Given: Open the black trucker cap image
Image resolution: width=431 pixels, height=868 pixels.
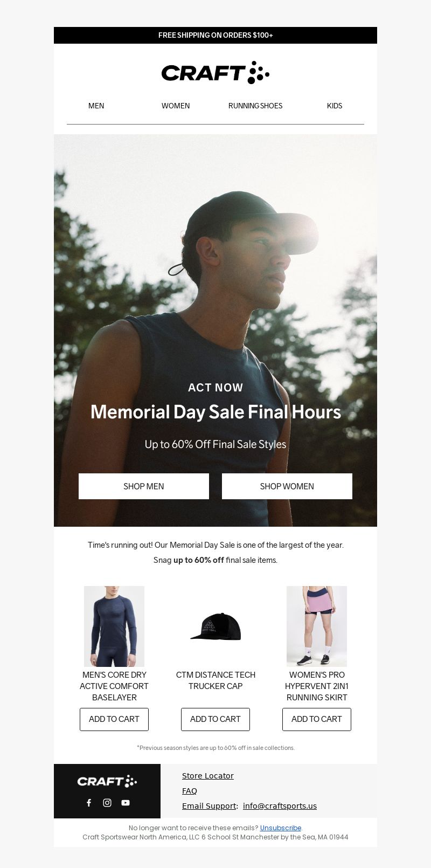Looking at the screenshot, I should click(x=215, y=626).
